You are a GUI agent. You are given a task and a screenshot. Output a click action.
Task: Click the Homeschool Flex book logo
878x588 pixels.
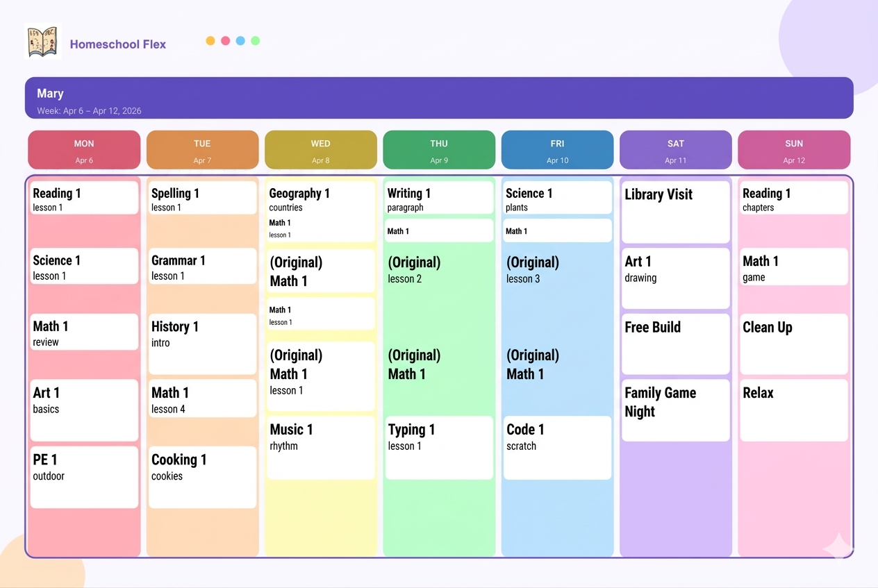click(43, 42)
